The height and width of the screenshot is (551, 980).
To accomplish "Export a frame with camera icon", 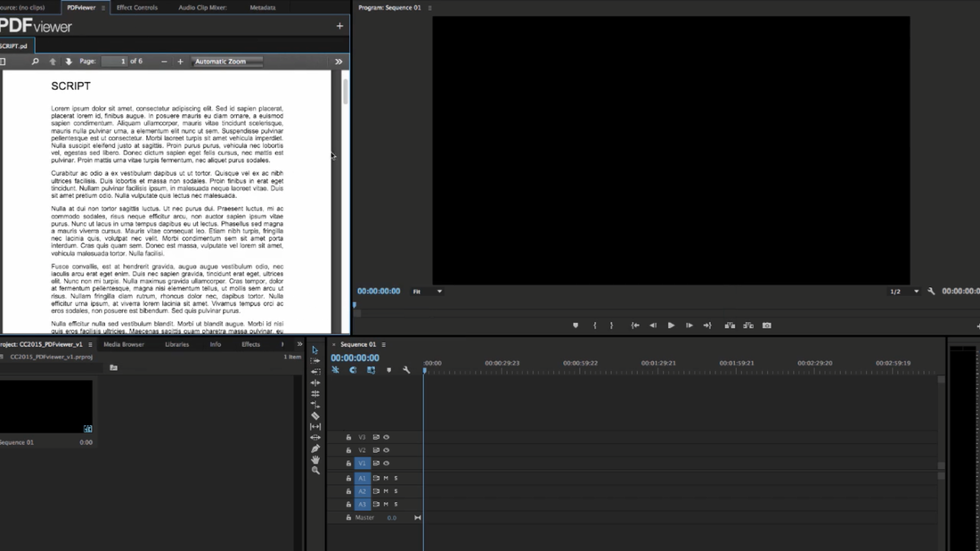I will (x=767, y=325).
